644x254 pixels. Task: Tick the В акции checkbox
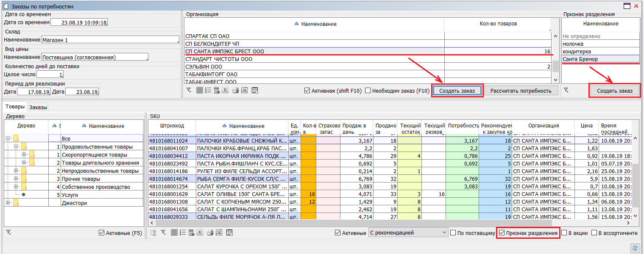coord(564,233)
